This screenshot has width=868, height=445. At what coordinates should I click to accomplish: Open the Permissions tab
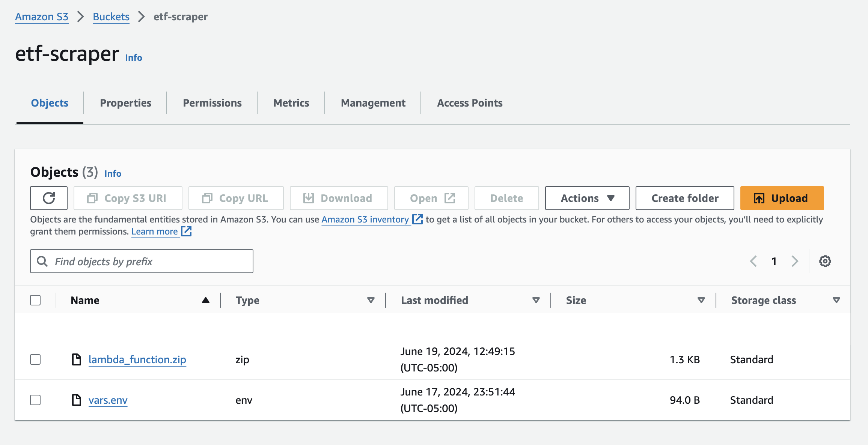coord(212,103)
